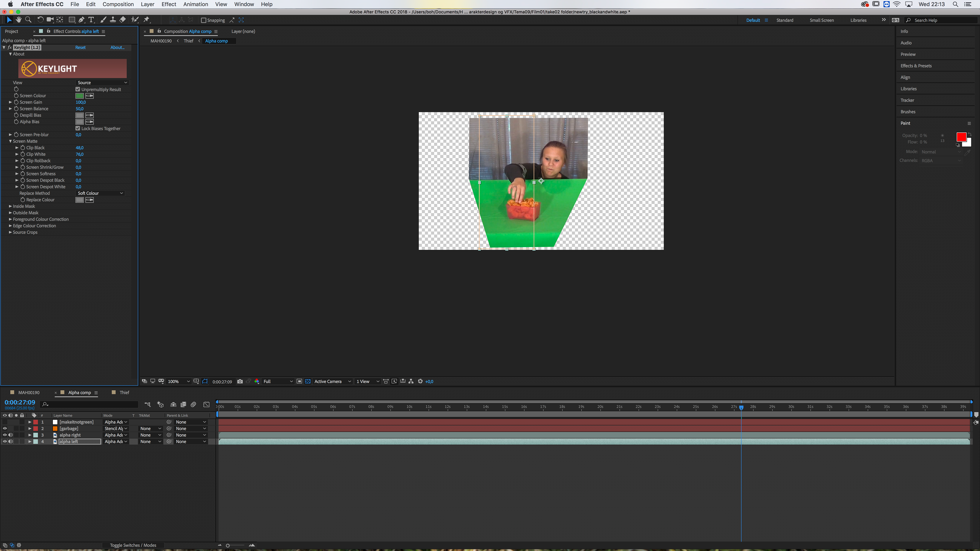Click the Screen Colour green swatch
Viewport: 980px width, 551px height.
pyautogui.click(x=80, y=96)
